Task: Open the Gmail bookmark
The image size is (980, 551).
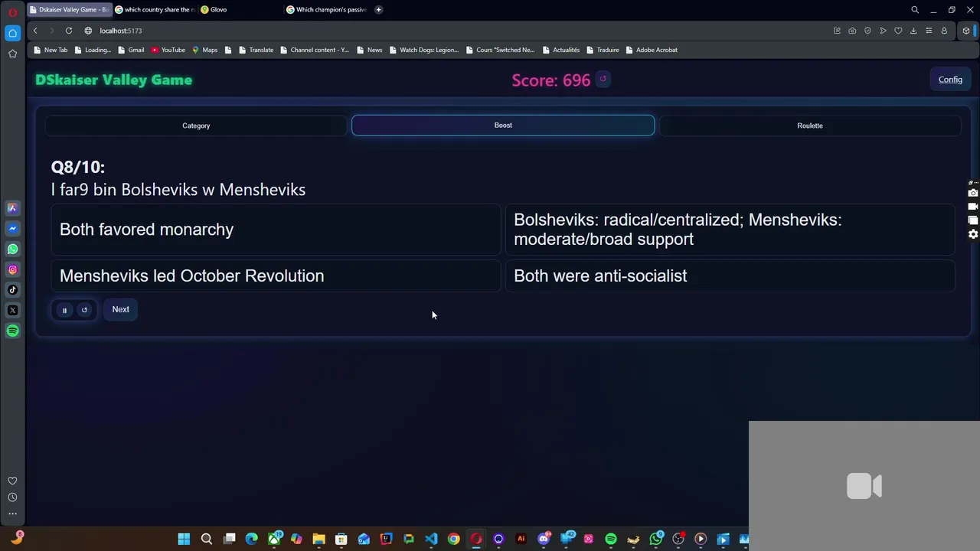Action: pos(131,50)
